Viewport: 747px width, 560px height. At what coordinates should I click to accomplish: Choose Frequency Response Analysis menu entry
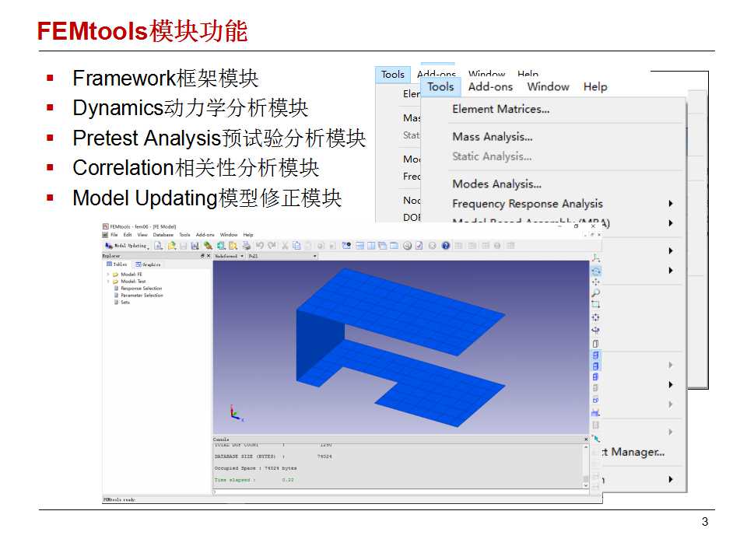coord(528,204)
